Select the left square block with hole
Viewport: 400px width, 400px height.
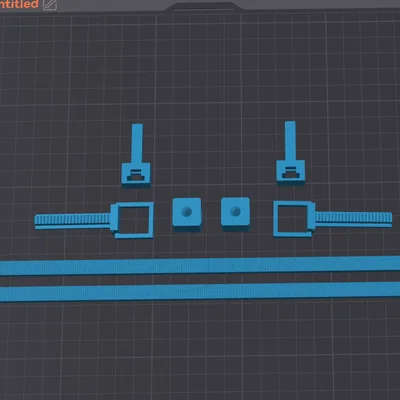coord(187,214)
